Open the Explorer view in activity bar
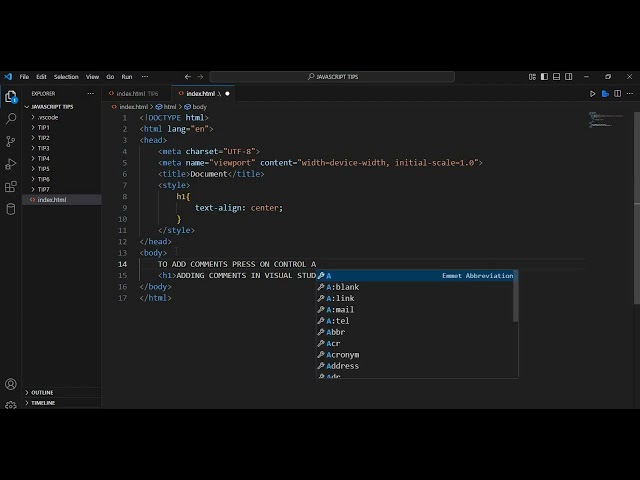Image resolution: width=640 pixels, height=480 pixels. pos(11,97)
